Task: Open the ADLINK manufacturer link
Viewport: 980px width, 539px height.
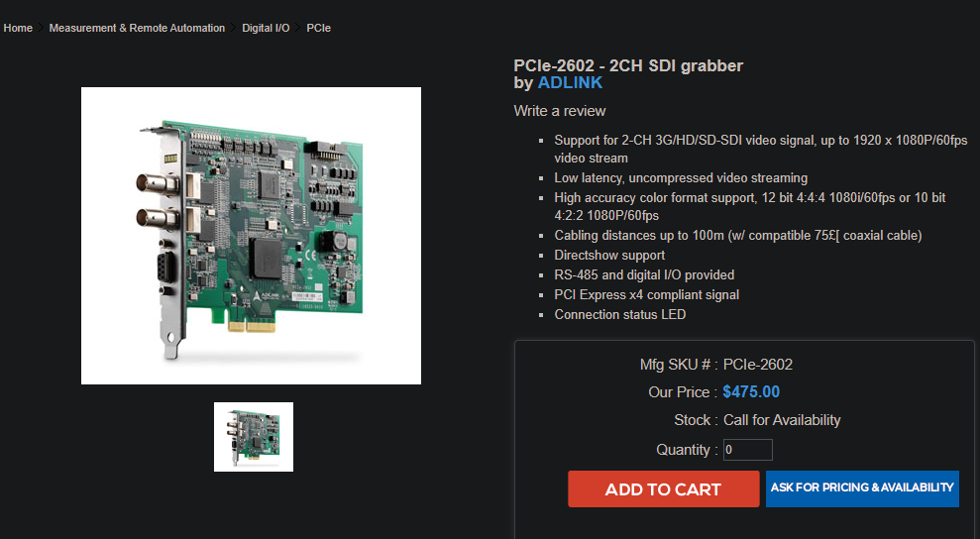Action: coord(570,82)
